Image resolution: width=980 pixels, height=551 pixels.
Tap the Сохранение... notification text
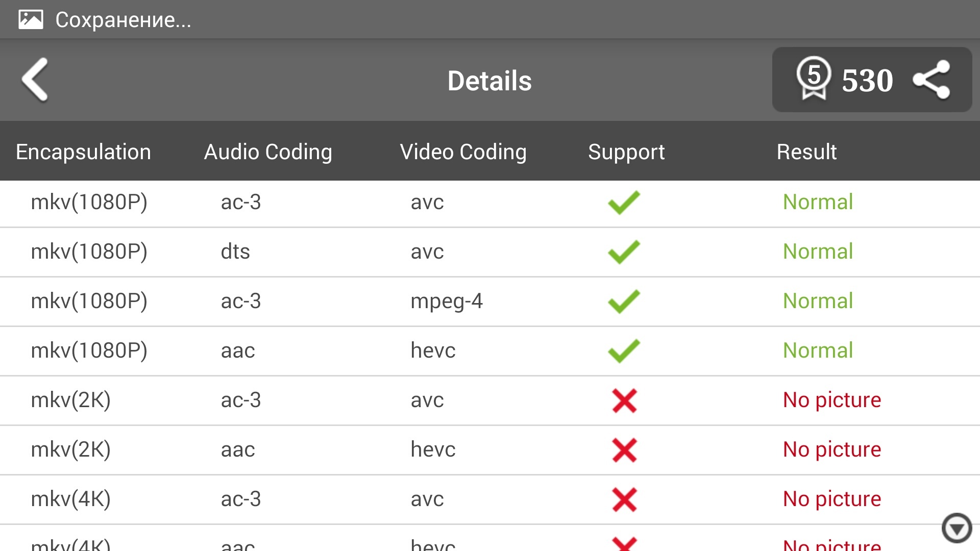(x=123, y=19)
